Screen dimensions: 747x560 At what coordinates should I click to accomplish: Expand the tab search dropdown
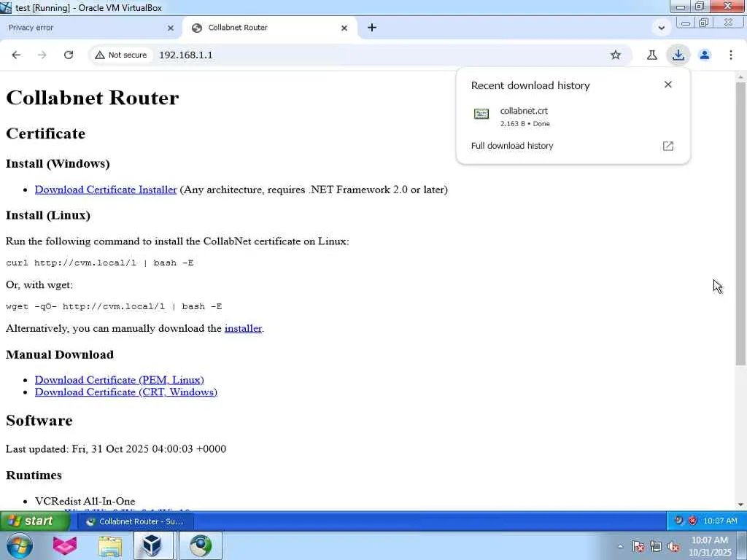[x=661, y=28]
